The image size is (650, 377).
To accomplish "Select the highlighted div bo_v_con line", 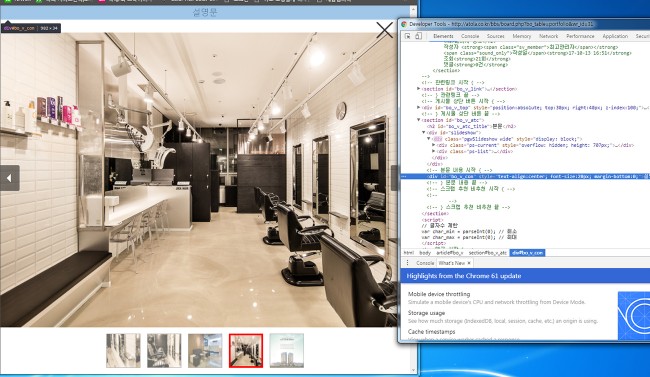I will [x=525, y=176].
